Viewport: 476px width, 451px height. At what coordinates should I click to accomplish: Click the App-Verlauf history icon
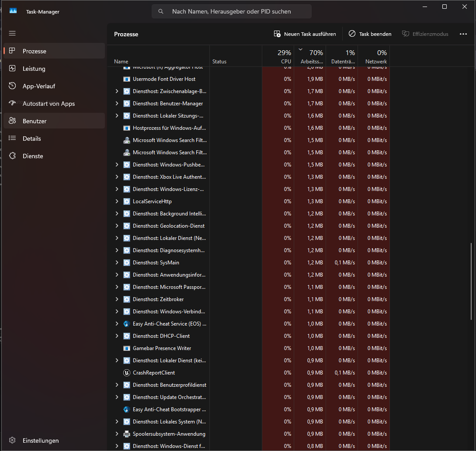point(12,86)
